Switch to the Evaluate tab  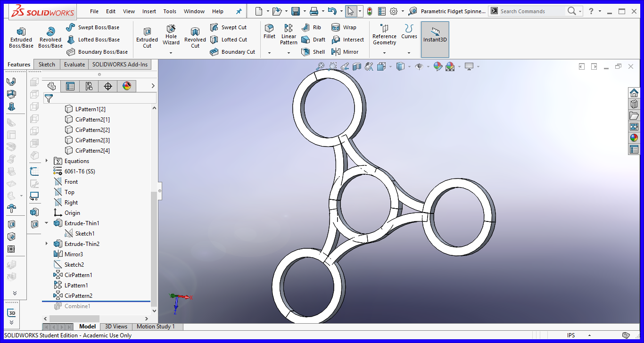74,65
